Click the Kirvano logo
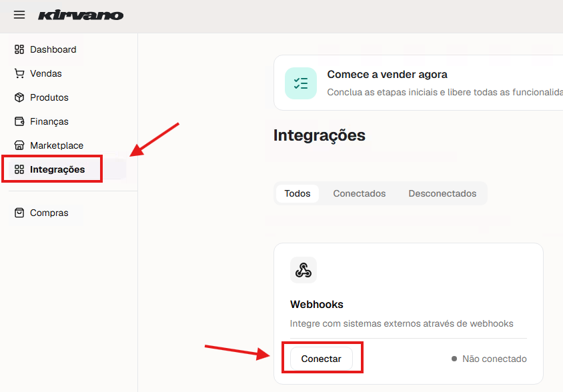The width and height of the screenshot is (563, 392). 81,15
